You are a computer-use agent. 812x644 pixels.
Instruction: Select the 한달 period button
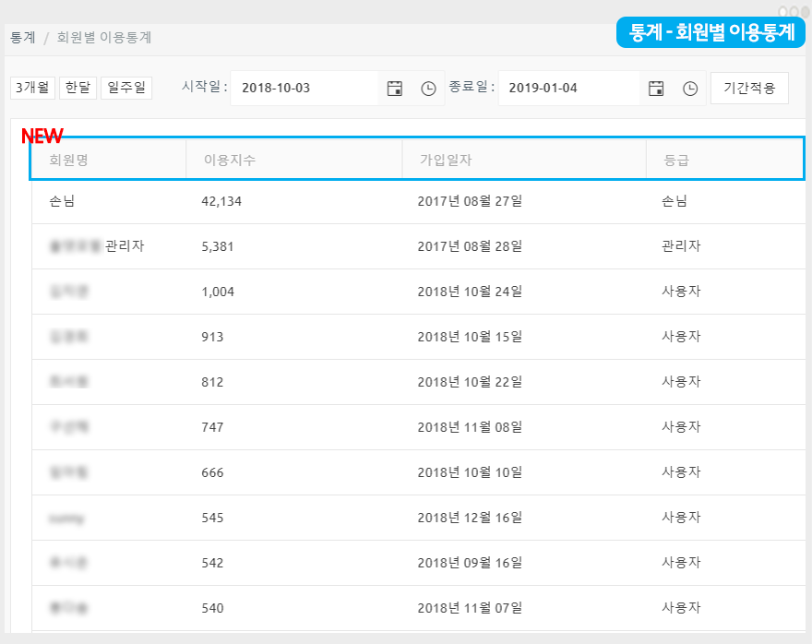78,88
